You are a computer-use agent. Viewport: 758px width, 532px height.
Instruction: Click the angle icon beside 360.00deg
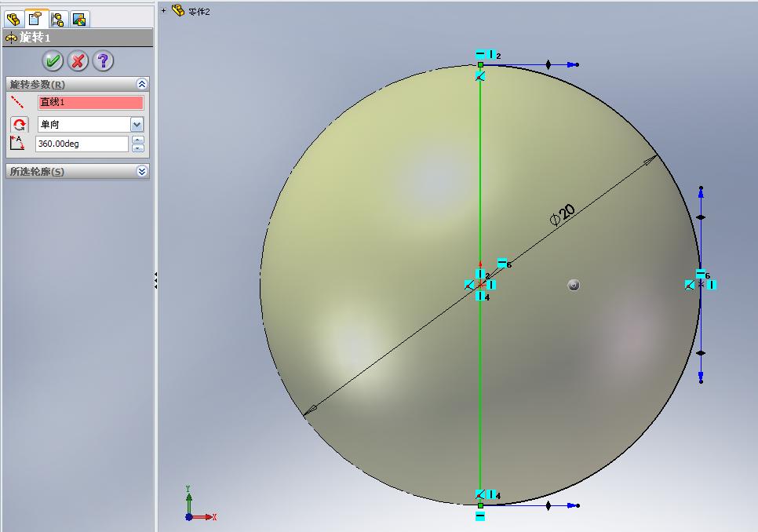[17, 143]
